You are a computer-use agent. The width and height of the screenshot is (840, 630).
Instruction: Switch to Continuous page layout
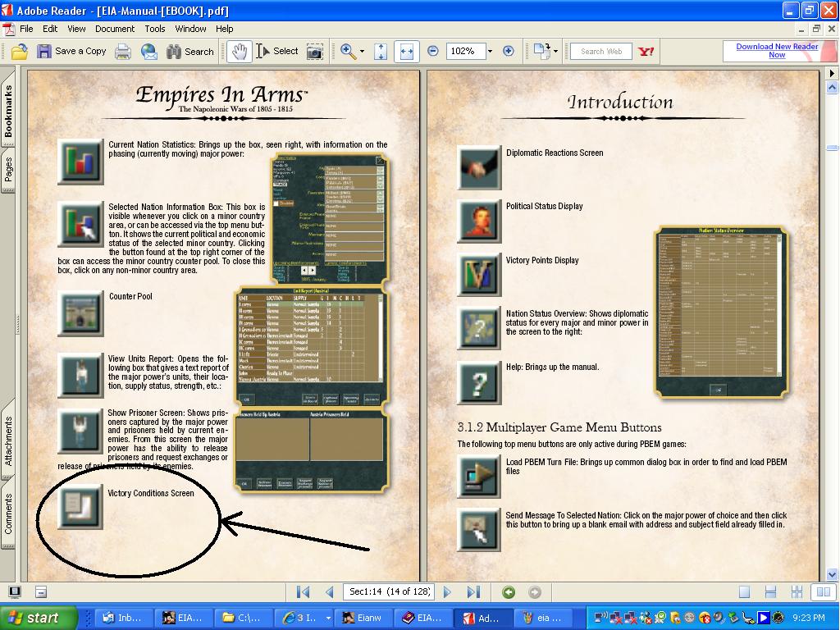(x=770, y=592)
